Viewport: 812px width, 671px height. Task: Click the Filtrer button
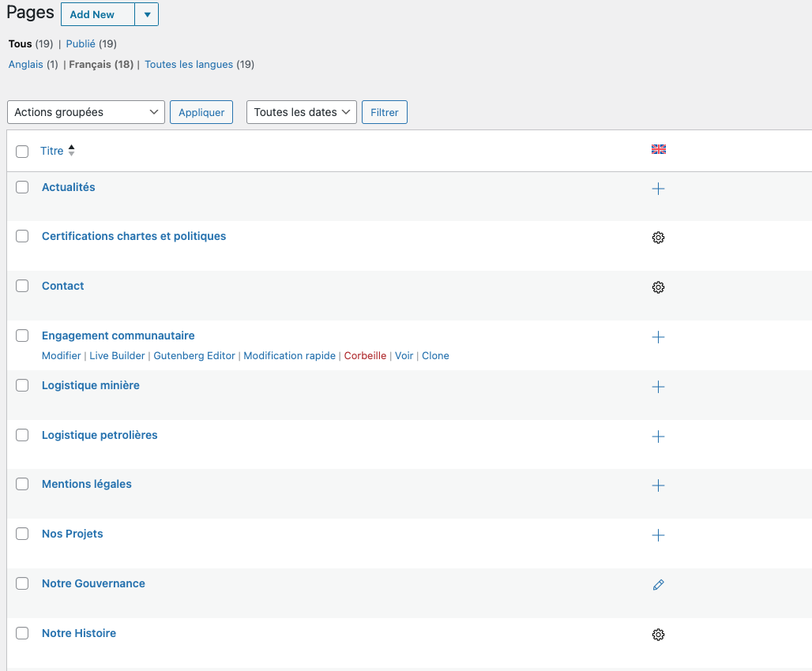[384, 112]
